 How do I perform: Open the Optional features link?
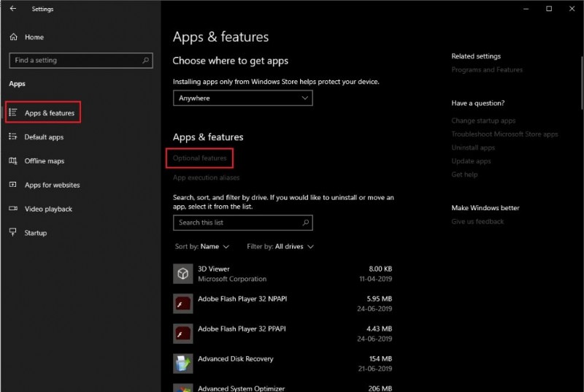click(x=199, y=158)
